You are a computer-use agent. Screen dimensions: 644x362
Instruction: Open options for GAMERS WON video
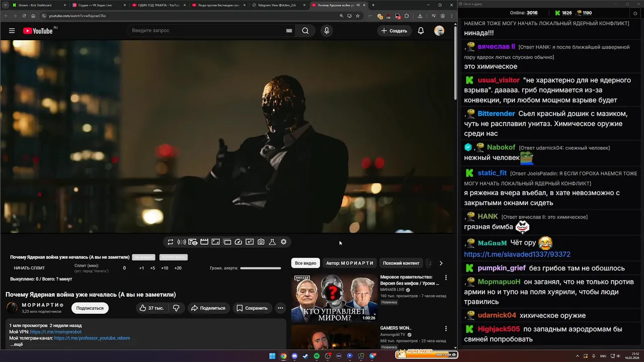[446, 329]
